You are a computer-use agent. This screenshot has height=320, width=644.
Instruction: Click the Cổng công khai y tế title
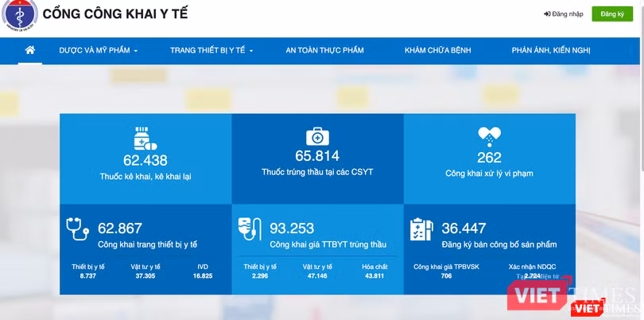tap(115, 14)
